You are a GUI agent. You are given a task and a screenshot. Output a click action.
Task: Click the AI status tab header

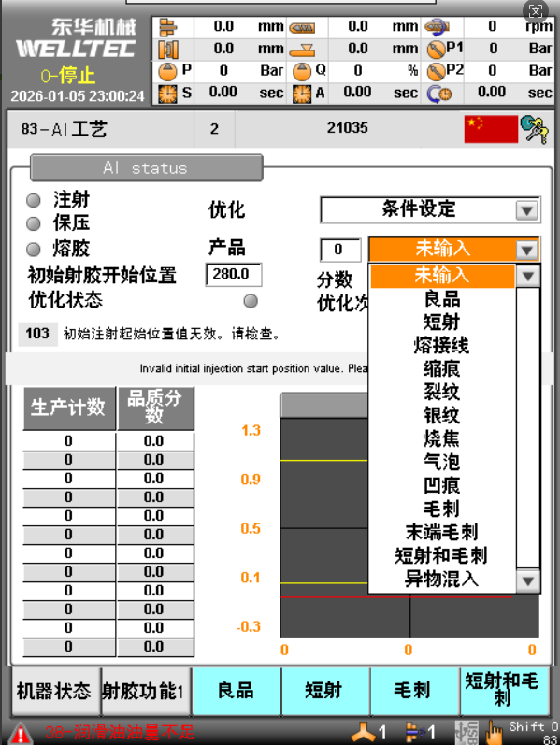pyautogui.click(x=147, y=167)
